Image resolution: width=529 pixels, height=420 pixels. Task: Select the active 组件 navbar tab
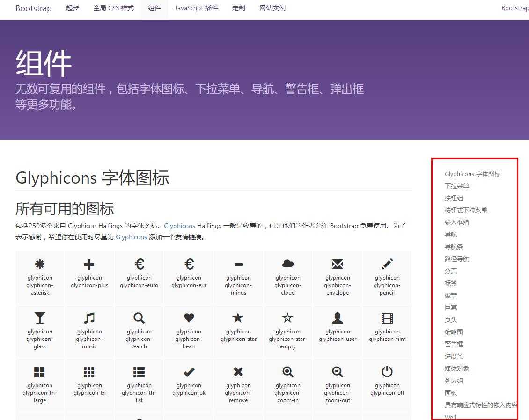coord(154,8)
